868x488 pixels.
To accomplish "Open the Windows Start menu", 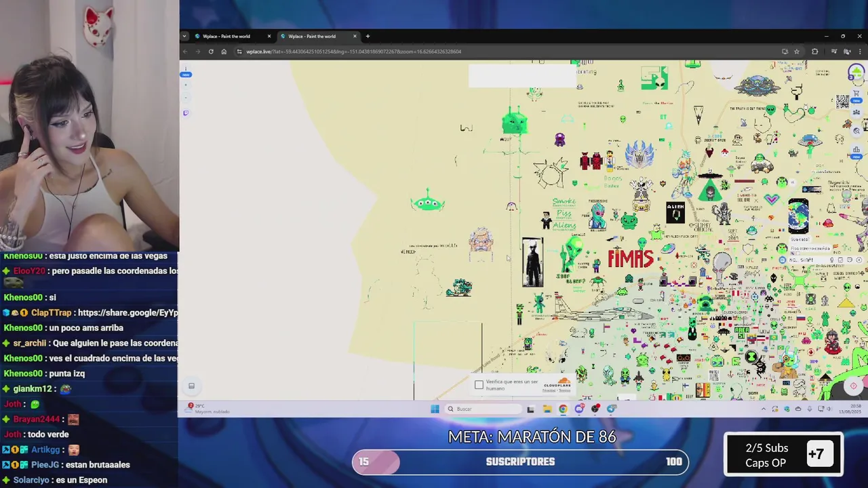I will [x=435, y=409].
